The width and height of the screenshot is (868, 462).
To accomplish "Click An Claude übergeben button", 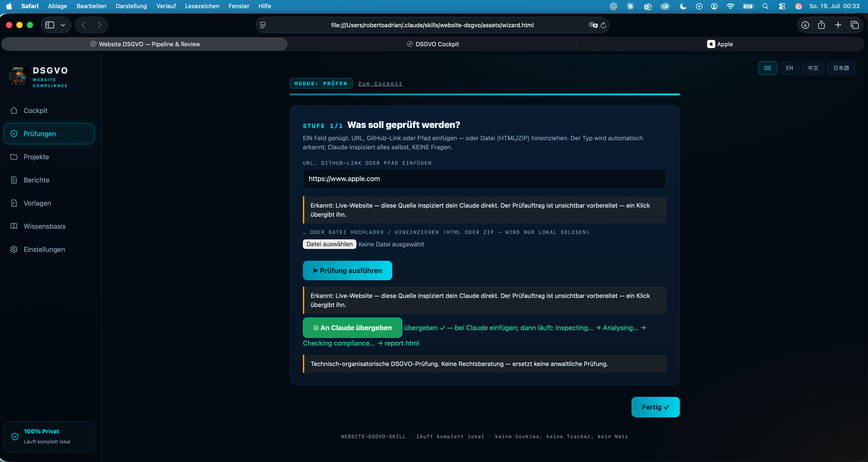I will pos(353,327).
